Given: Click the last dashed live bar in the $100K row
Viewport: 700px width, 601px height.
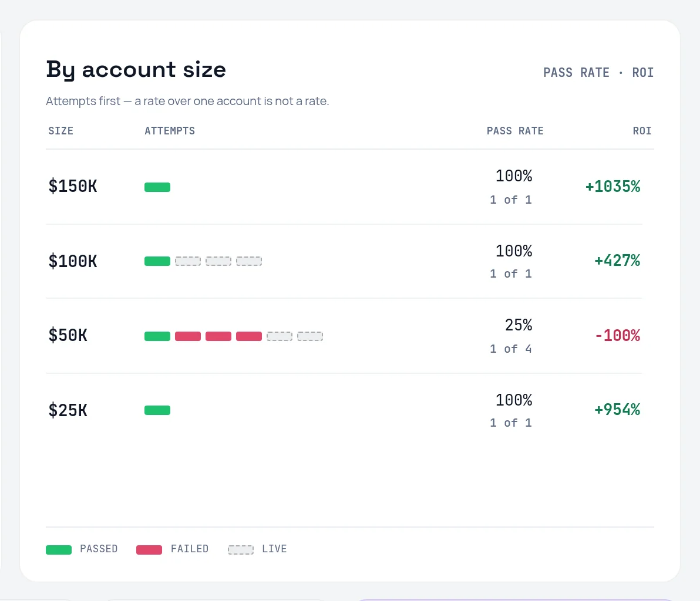Looking at the screenshot, I should tap(249, 261).
